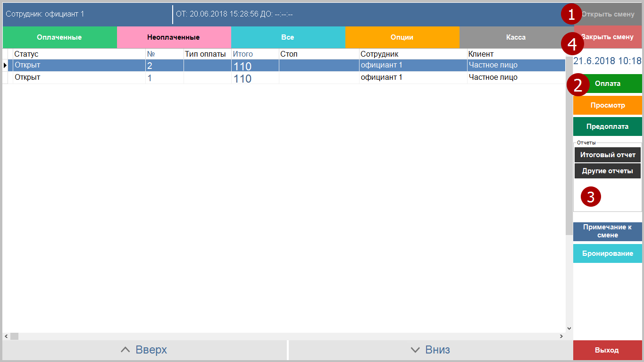Sort table by Итого column header
Viewport: 644px width, 362px height.
(x=255, y=54)
